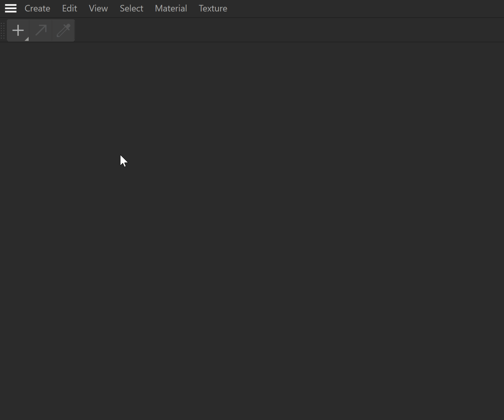
Task: Open the hamburger panel menu
Action: 11,8
